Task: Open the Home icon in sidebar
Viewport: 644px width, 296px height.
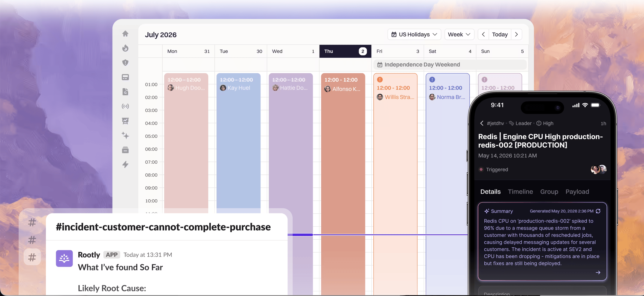Action: pos(125,33)
